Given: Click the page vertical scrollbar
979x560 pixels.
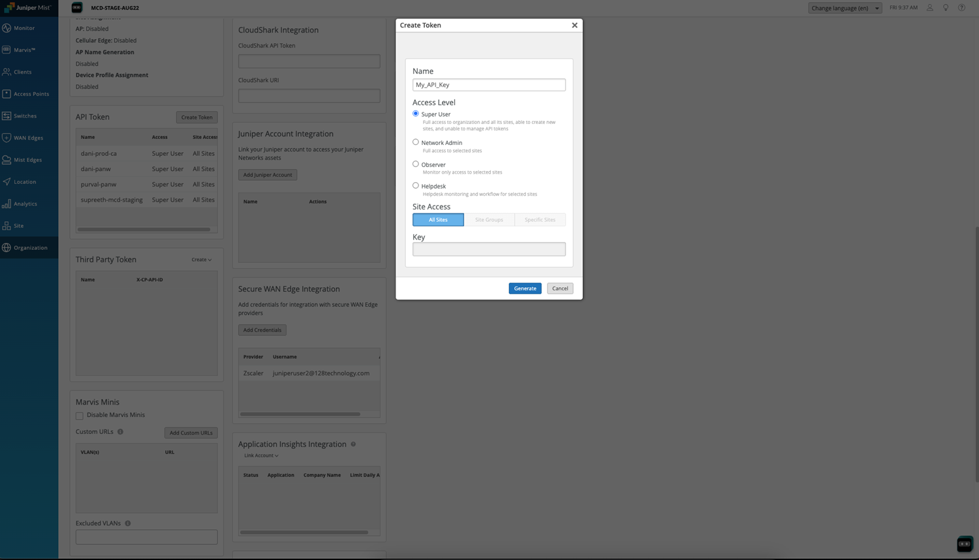Looking at the screenshot, I should point(976,354).
